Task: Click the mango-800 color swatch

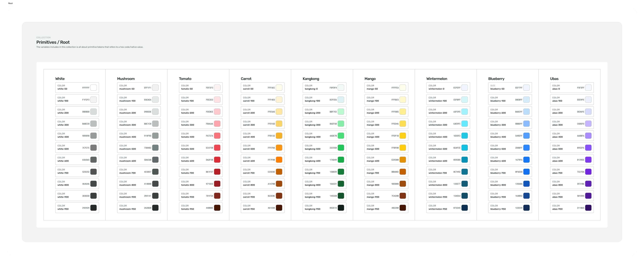Action: 403,184
